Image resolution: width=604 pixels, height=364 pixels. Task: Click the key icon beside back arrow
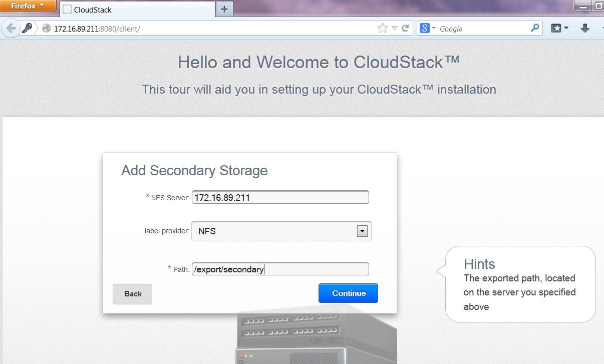[27, 29]
